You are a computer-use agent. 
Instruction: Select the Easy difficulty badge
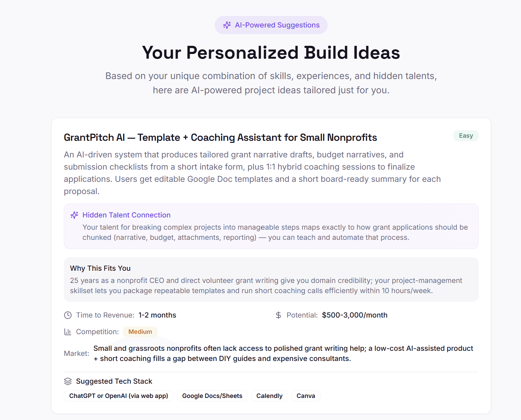[x=466, y=136]
